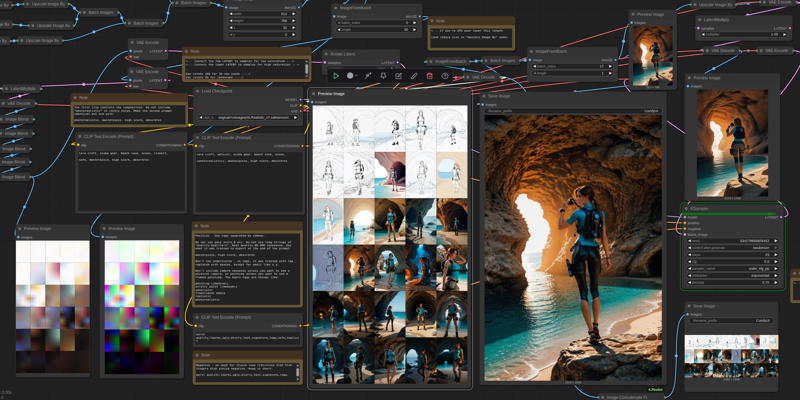Collapse the large Save Image node via its title dot

485,96
